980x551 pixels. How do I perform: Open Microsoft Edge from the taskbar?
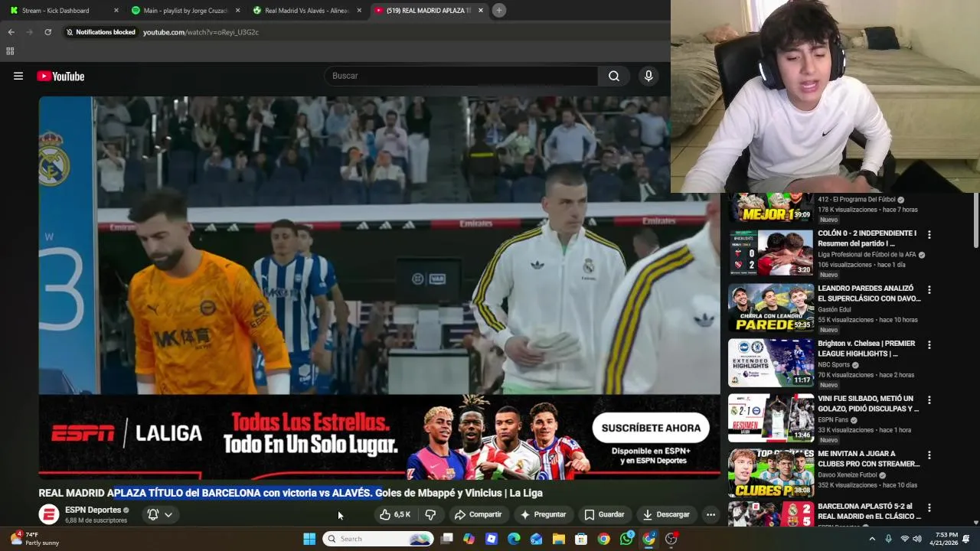pyautogui.click(x=514, y=539)
